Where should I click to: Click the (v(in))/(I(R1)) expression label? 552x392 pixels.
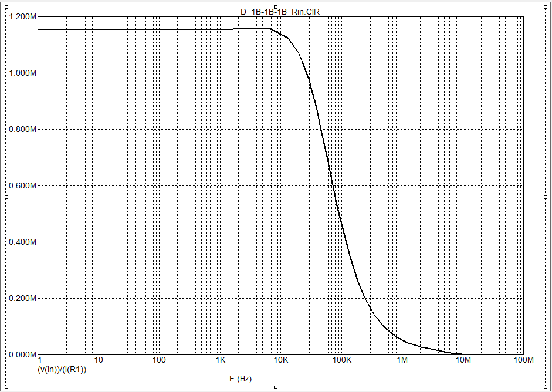62,370
